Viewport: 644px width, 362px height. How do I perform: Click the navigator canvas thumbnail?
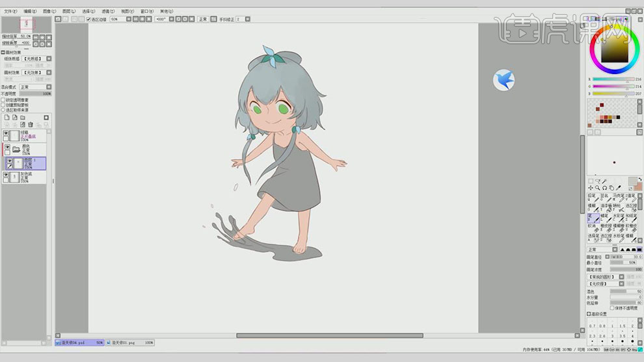click(27, 25)
